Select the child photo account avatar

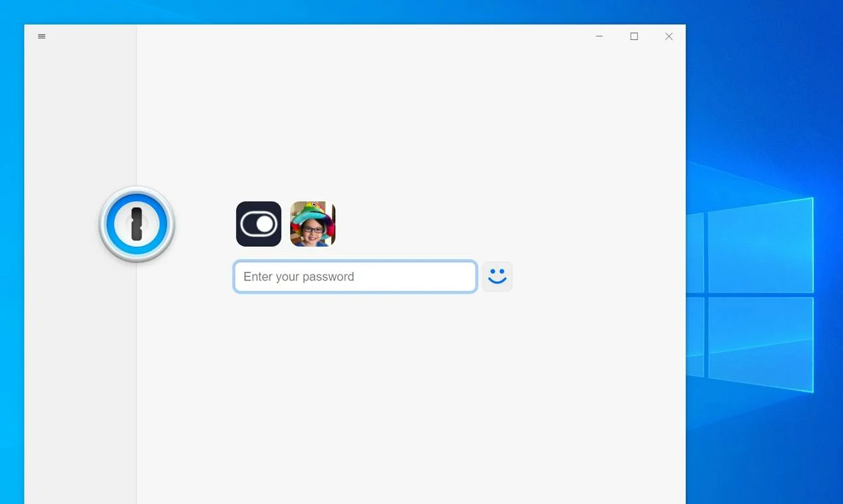(313, 224)
